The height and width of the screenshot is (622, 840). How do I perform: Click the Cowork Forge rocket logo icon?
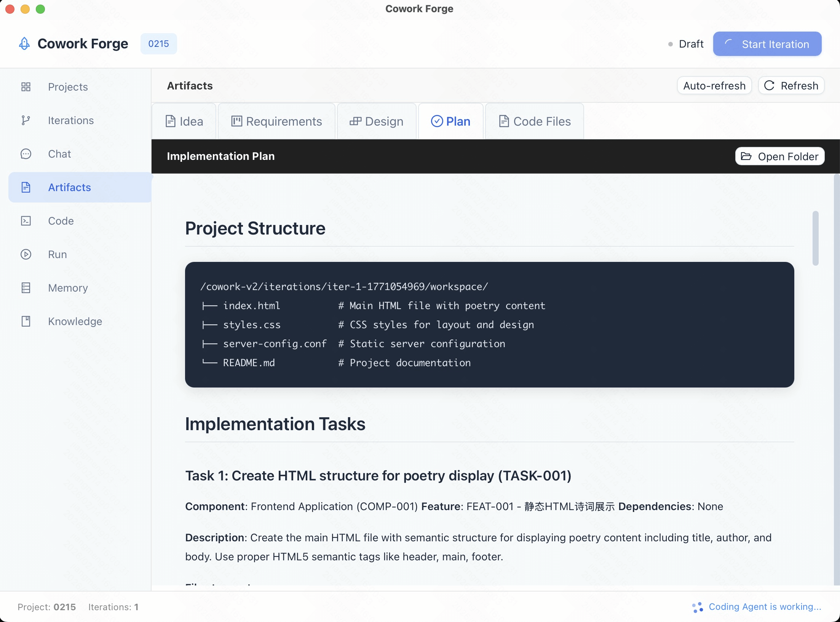point(24,44)
